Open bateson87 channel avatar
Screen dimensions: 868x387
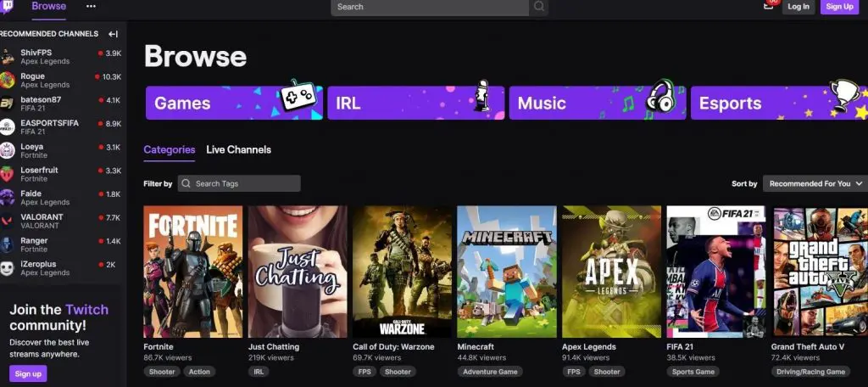(7, 104)
